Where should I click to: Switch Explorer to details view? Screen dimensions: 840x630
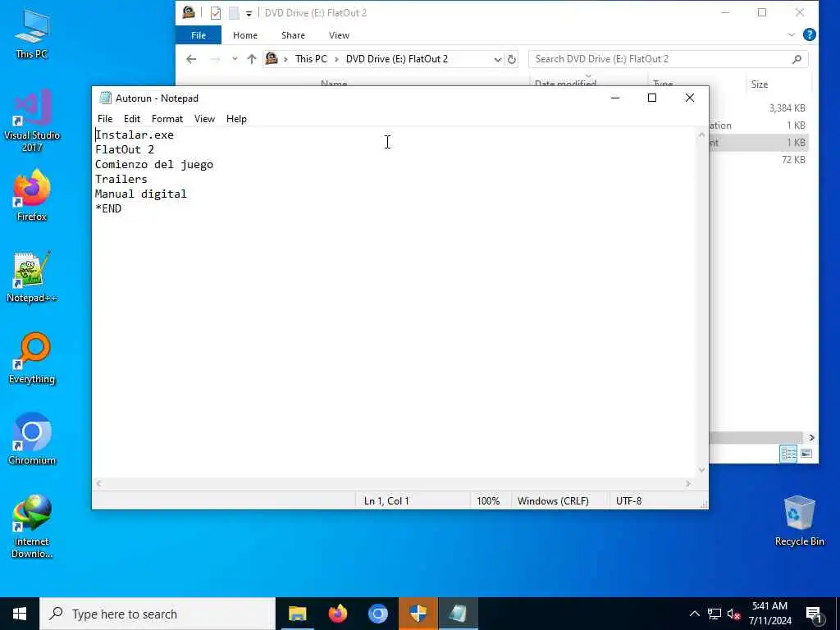788,454
